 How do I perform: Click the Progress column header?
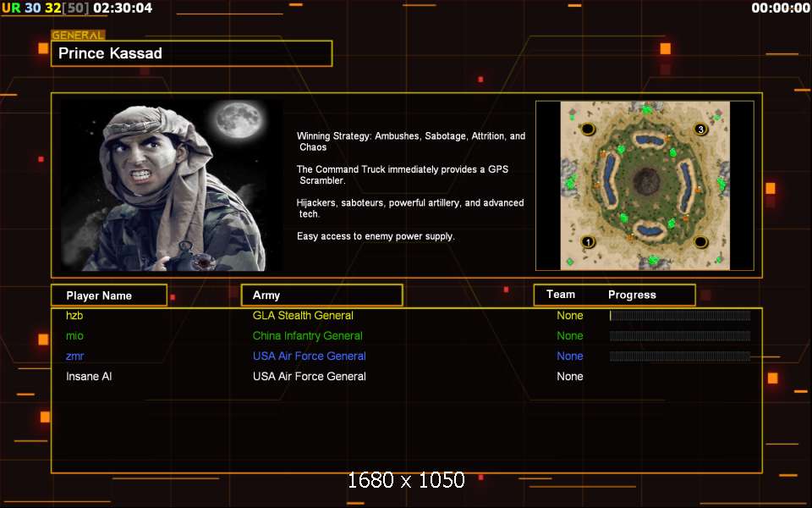click(632, 295)
